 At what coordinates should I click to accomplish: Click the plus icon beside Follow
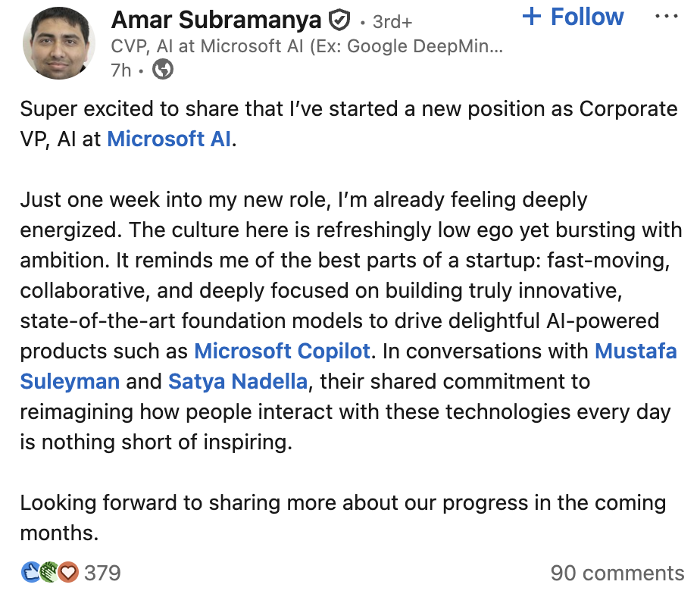click(x=533, y=17)
